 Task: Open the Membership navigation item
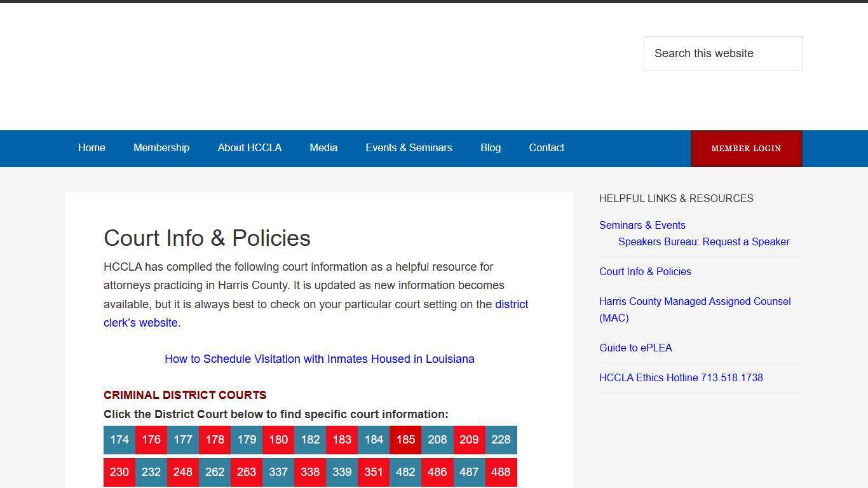(161, 148)
